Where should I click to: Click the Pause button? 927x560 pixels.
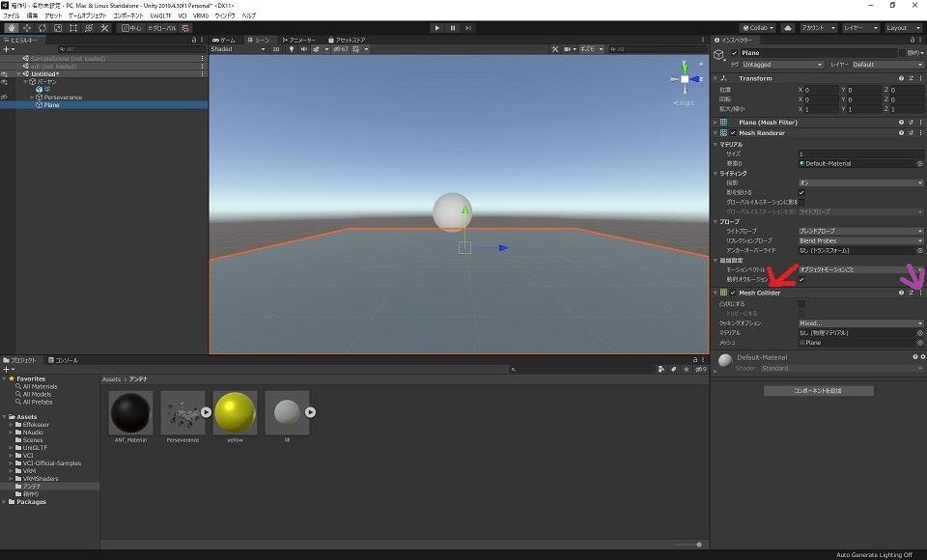tap(453, 28)
